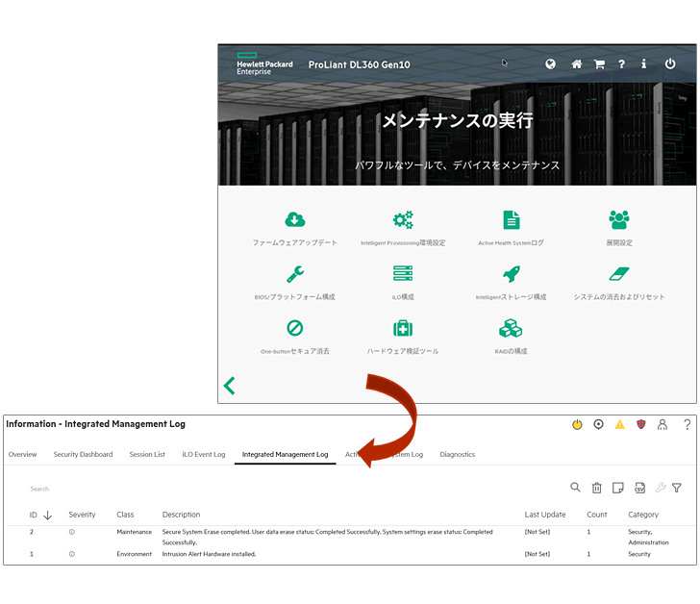Click the 'ProLiant DL360 Gen10' title text

(360, 64)
